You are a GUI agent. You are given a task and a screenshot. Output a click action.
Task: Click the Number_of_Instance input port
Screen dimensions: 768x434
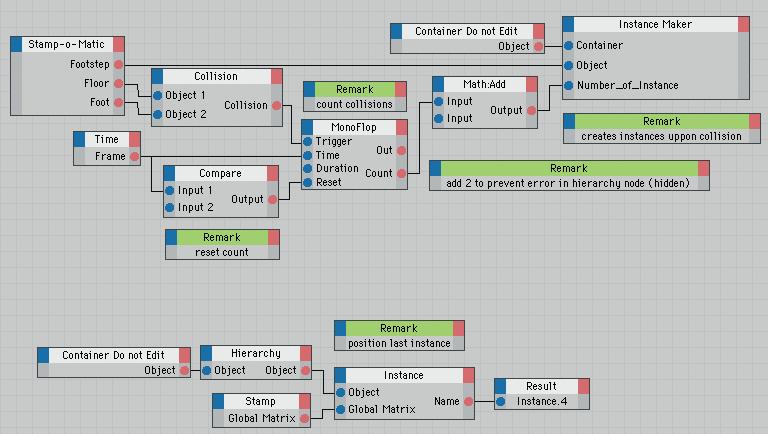tap(568, 85)
